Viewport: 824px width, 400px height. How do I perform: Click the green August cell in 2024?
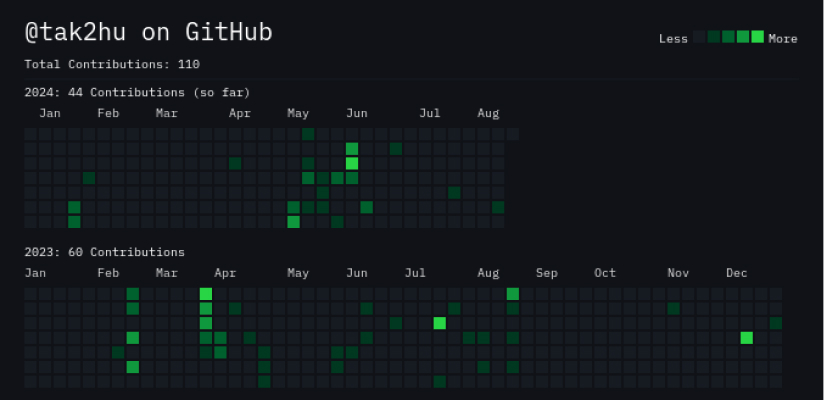(498, 207)
